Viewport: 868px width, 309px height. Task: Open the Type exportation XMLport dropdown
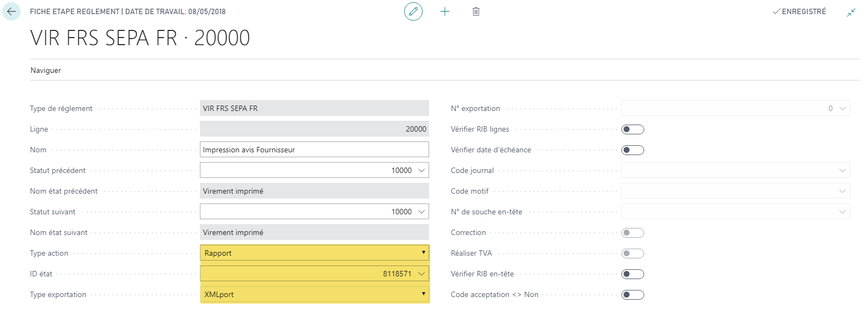point(423,294)
